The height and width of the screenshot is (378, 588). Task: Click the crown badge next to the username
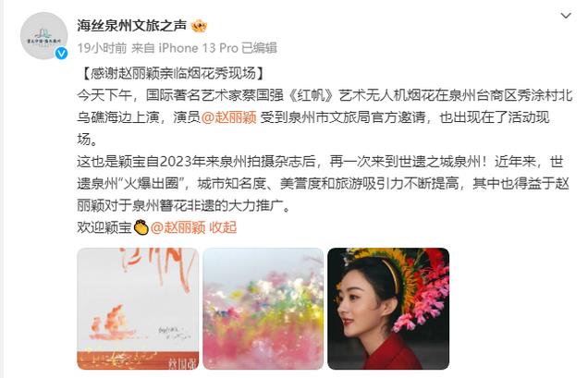(x=199, y=26)
